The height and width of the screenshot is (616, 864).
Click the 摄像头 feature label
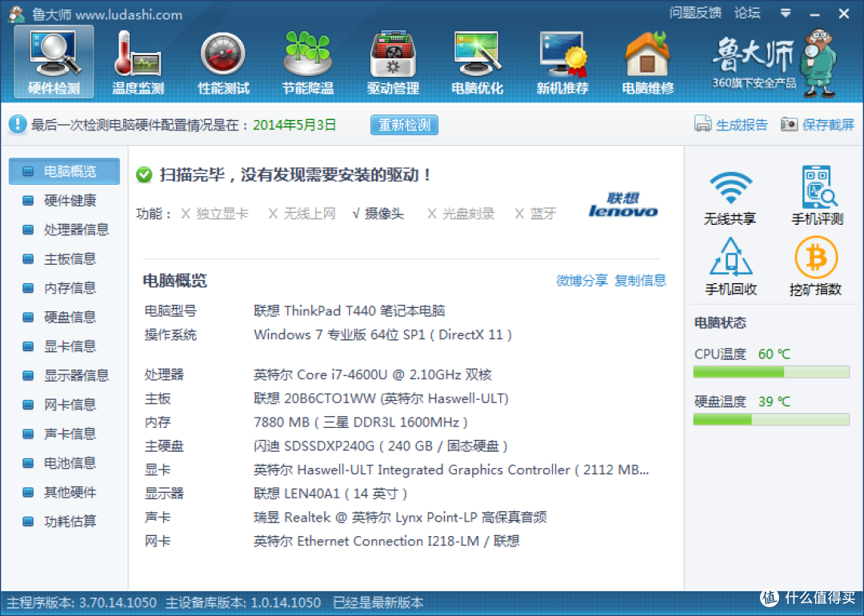click(x=384, y=214)
